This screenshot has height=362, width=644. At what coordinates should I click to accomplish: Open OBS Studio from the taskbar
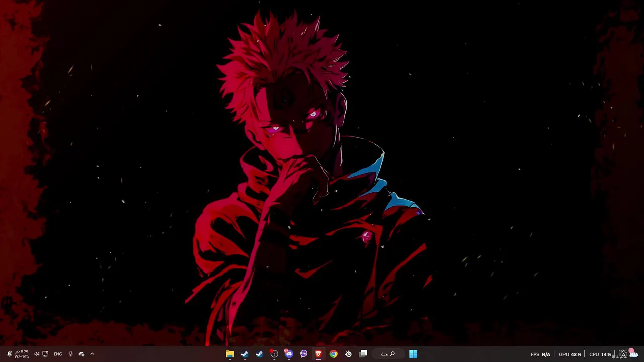coord(274,354)
